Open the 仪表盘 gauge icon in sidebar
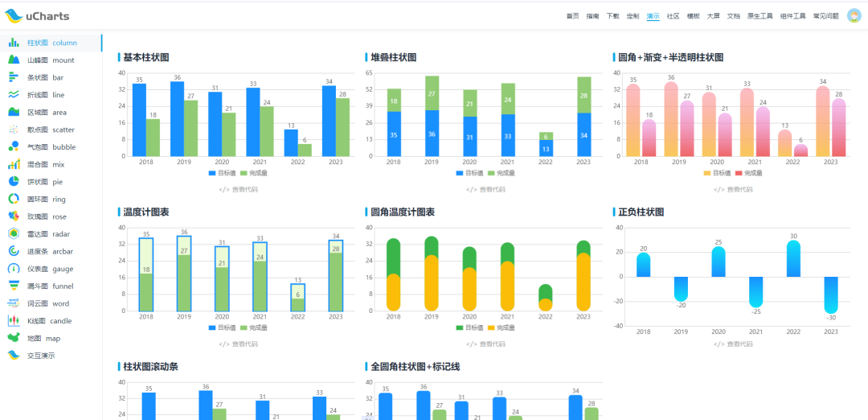 tap(14, 269)
